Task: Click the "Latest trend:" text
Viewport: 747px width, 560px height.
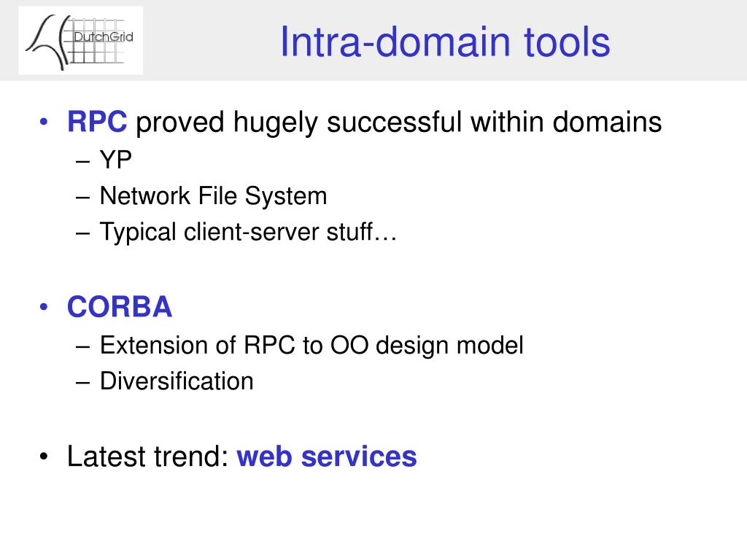Action: [148, 456]
